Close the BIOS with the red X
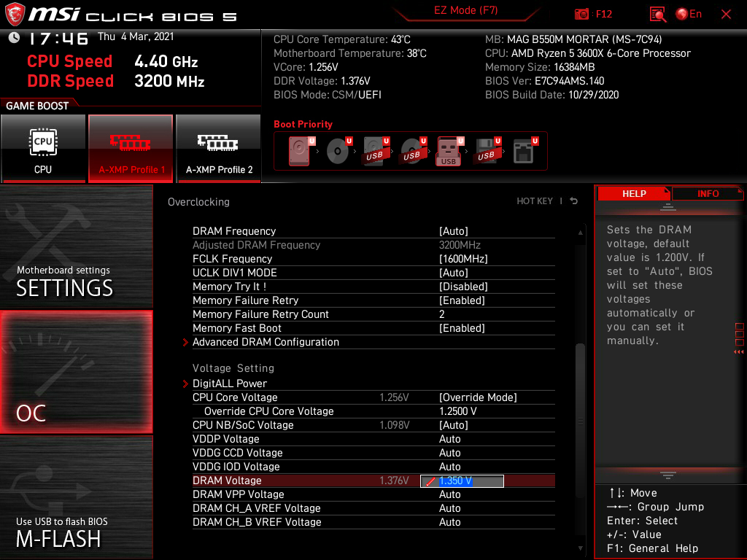 [726, 15]
